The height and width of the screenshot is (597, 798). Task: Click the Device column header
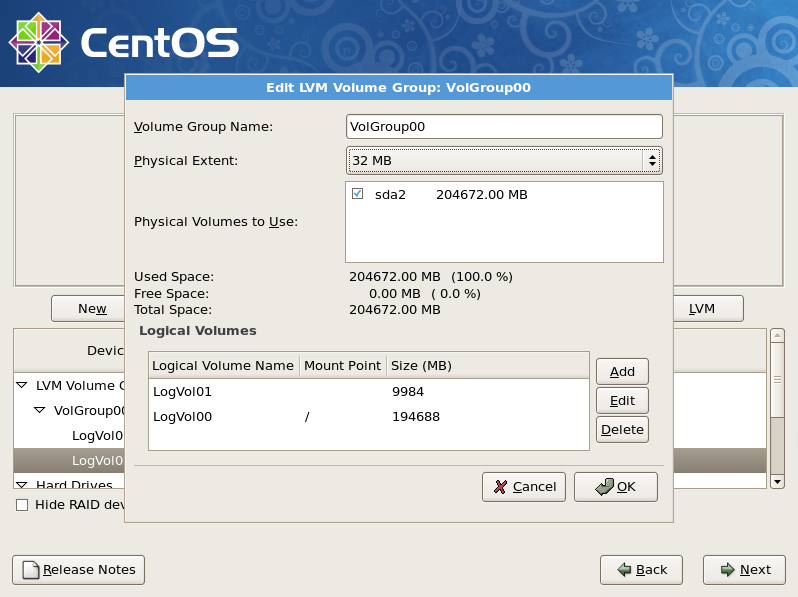[x=70, y=350]
